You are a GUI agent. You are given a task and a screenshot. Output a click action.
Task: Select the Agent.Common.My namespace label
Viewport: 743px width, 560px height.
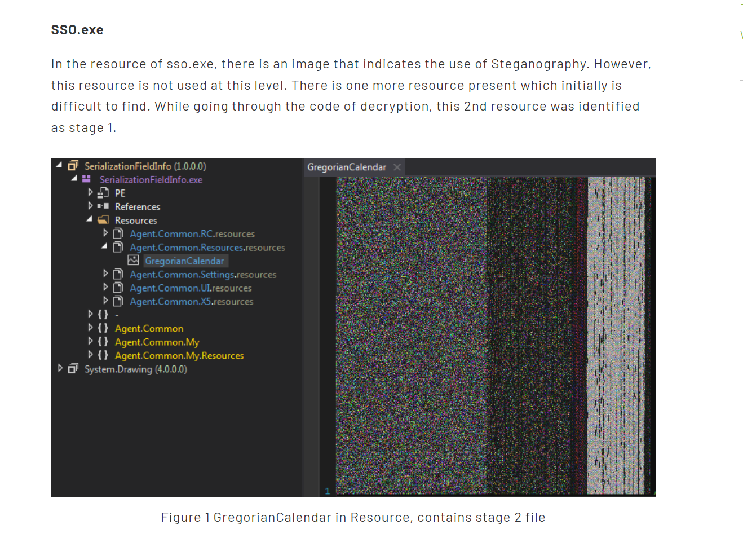[x=157, y=342]
